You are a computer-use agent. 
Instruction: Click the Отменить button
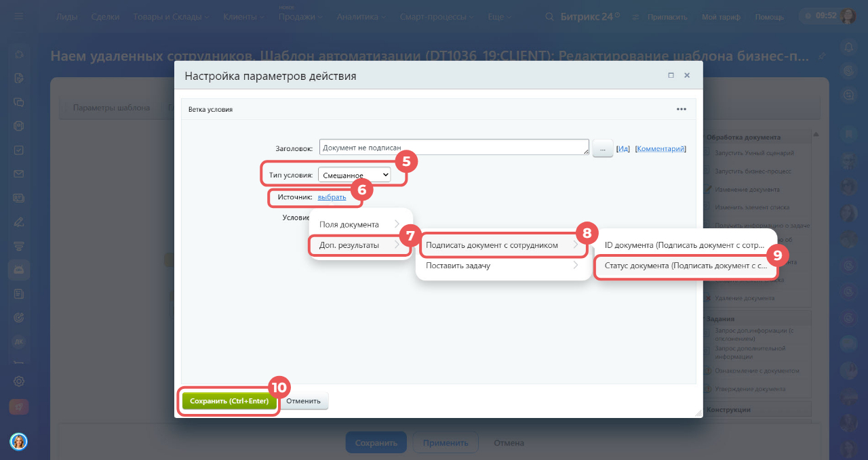[303, 401]
